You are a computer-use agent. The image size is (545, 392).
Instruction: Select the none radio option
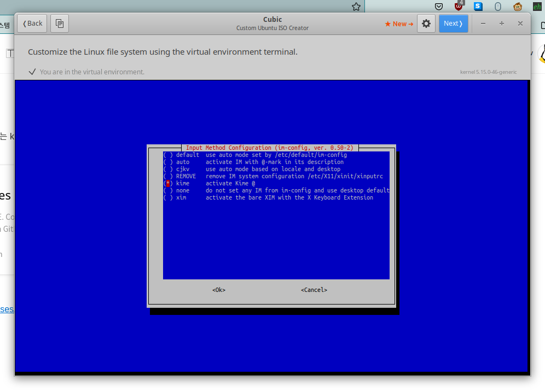click(x=168, y=191)
